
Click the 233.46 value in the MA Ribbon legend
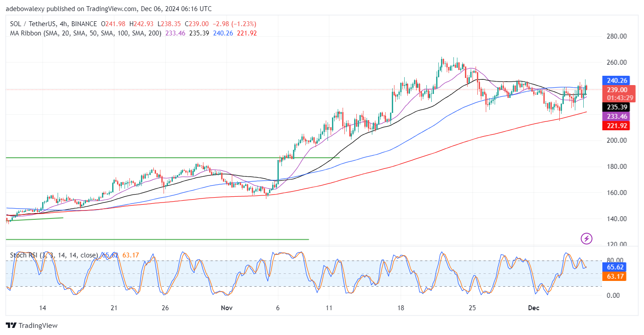pyautogui.click(x=175, y=33)
